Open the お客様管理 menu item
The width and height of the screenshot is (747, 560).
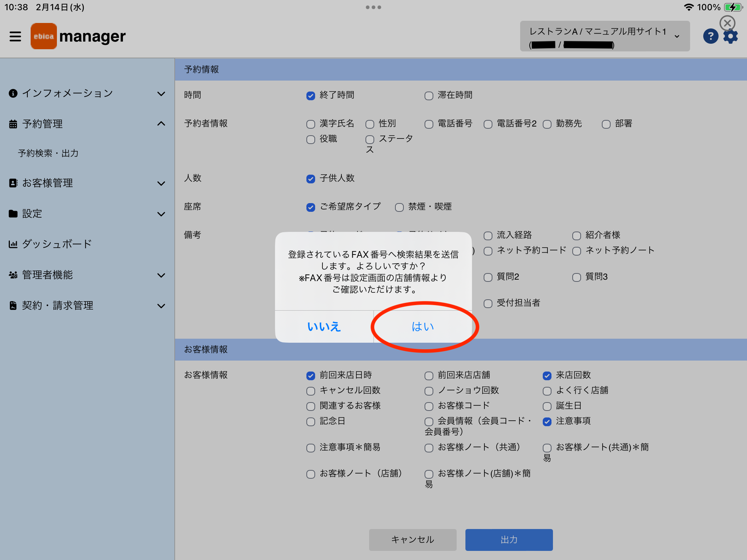[x=47, y=183]
